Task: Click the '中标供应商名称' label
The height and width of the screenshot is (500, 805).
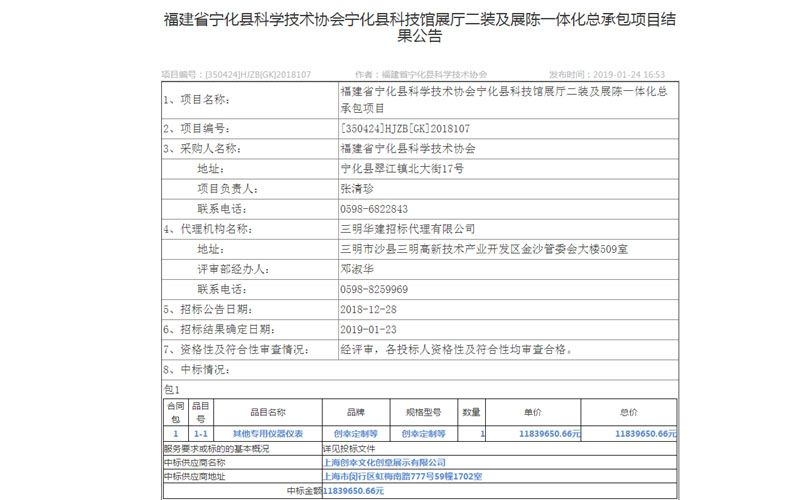Action: (194, 463)
